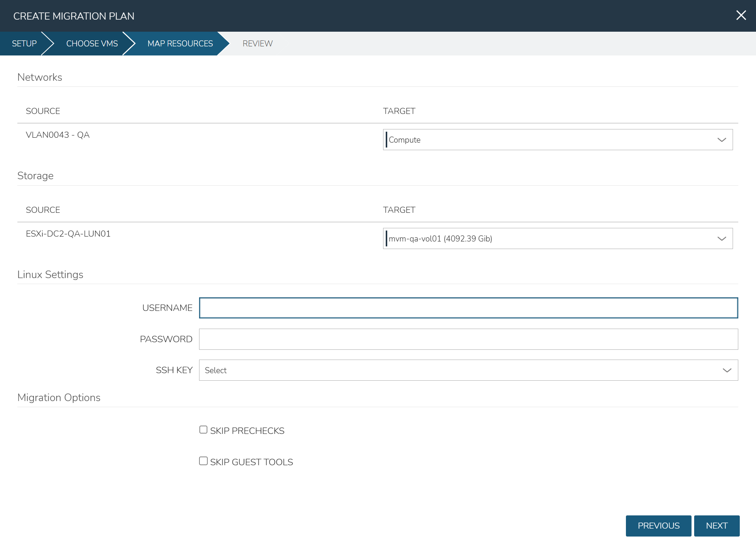
Task: Close the Create Migration Plan dialog
Action: (x=741, y=15)
